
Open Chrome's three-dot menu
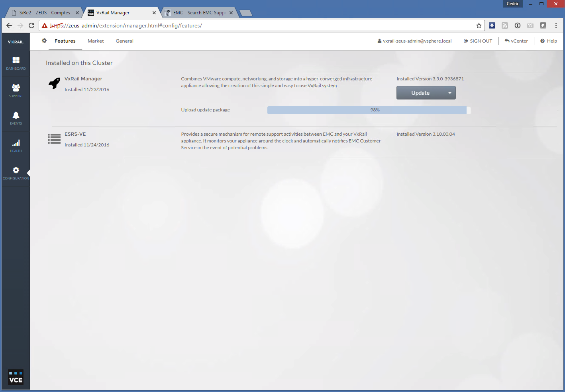coord(556,25)
